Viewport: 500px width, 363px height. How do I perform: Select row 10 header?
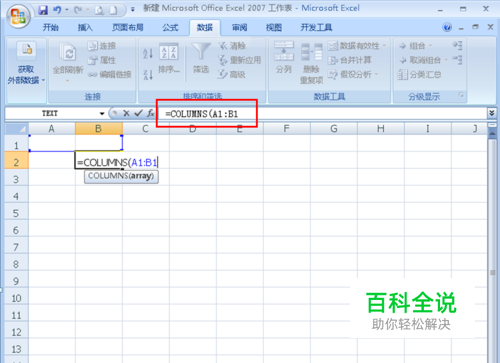coord(16,298)
